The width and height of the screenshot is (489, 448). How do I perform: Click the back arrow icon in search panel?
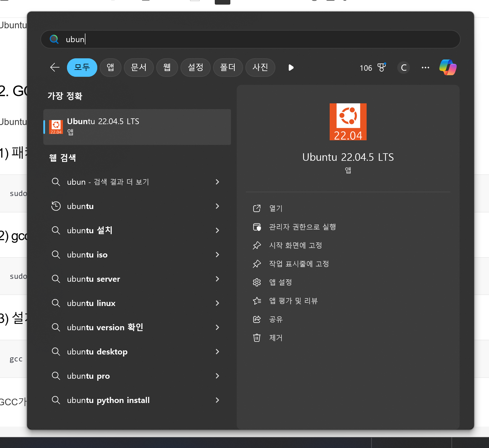pos(55,68)
